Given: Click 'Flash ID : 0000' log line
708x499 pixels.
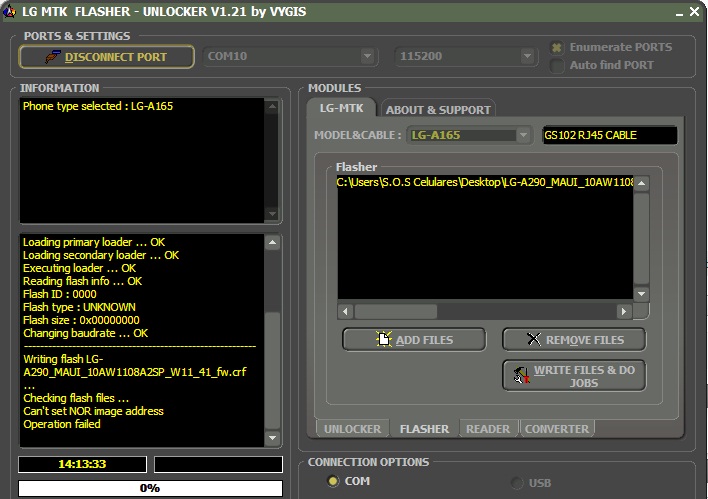Looking at the screenshot, I should click(x=60, y=294).
